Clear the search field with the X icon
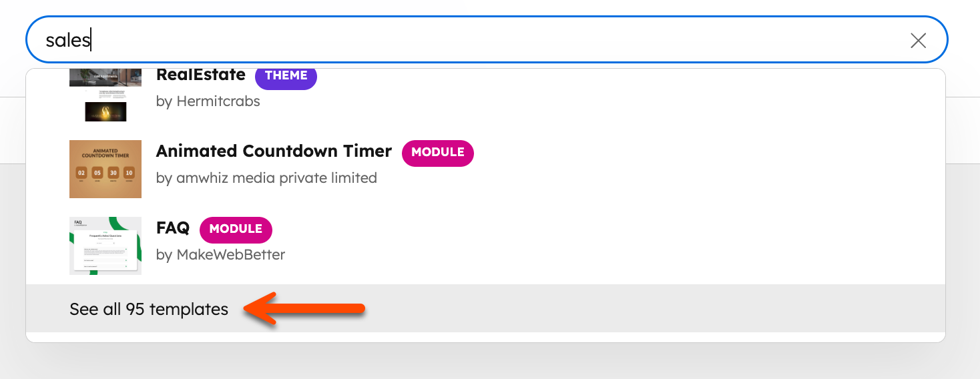The height and width of the screenshot is (379, 980). [918, 41]
